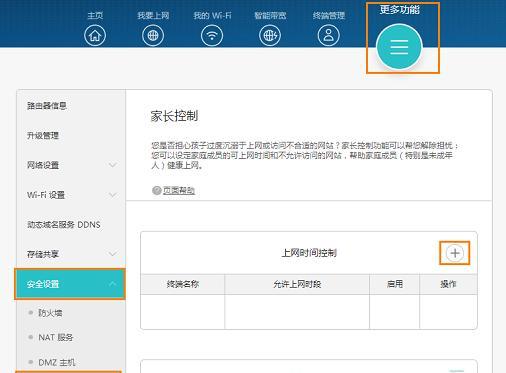
Task: Open 动态域名服务 DDNS in the sidebar
Action: pyautogui.click(x=64, y=225)
